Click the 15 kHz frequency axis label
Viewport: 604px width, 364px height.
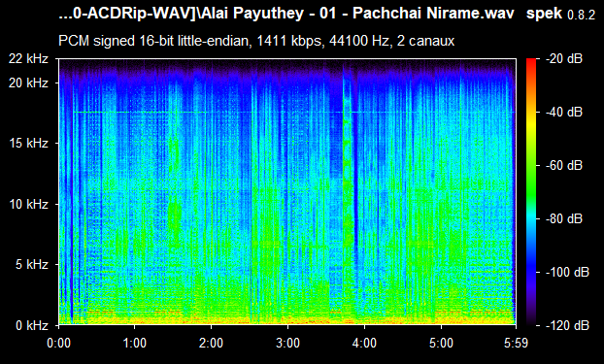coord(28,144)
